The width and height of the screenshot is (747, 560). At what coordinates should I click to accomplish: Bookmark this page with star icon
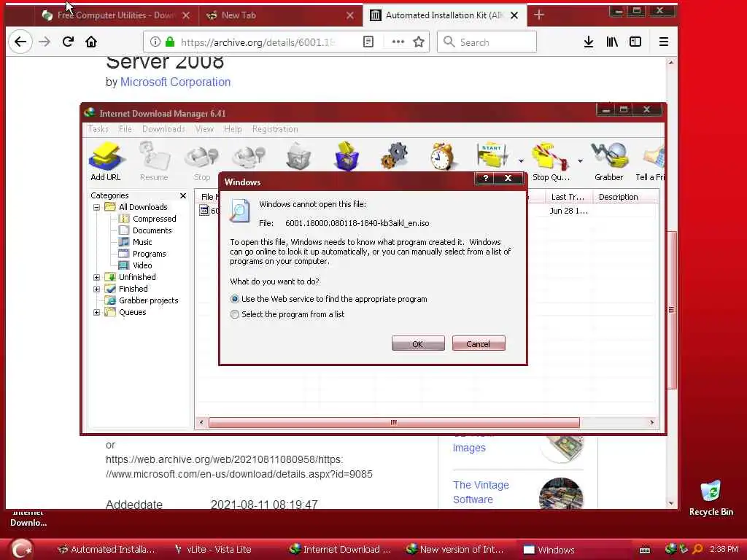pos(419,42)
